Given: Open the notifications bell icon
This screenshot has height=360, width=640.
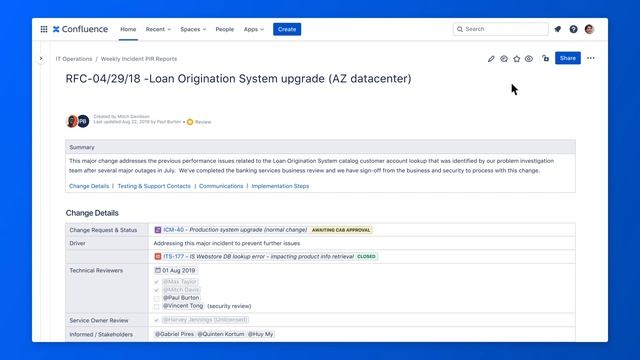Looking at the screenshot, I should pyautogui.click(x=558, y=29).
